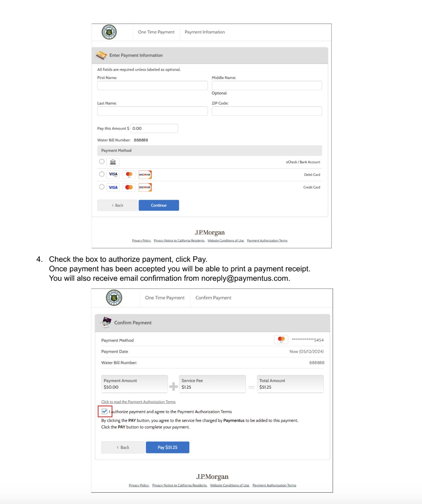This screenshot has width=422, height=504.
Task: Select the eCheck / Bank Account radio button
Action: tap(102, 162)
